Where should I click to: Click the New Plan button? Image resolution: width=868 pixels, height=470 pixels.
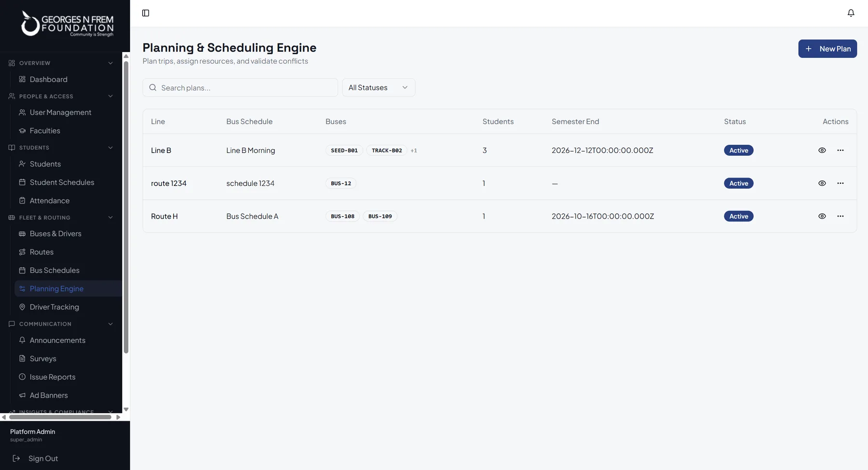click(827, 49)
